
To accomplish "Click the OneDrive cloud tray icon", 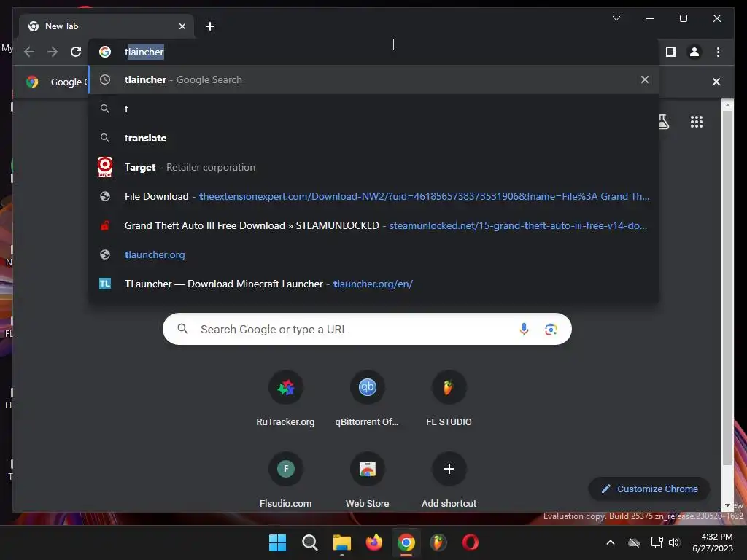I will coord(634,542).
